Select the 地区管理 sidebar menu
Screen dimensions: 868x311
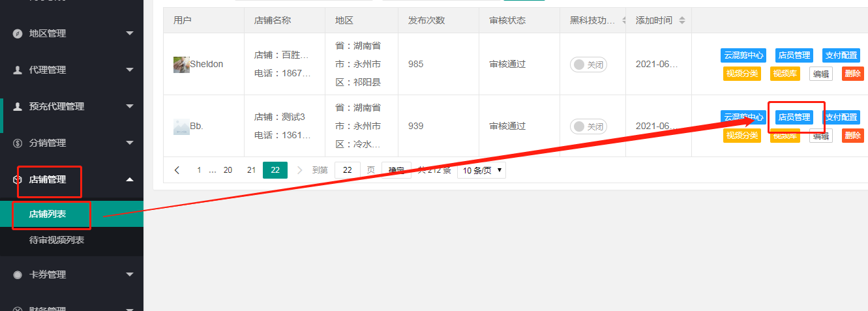(x=72, y=33)
